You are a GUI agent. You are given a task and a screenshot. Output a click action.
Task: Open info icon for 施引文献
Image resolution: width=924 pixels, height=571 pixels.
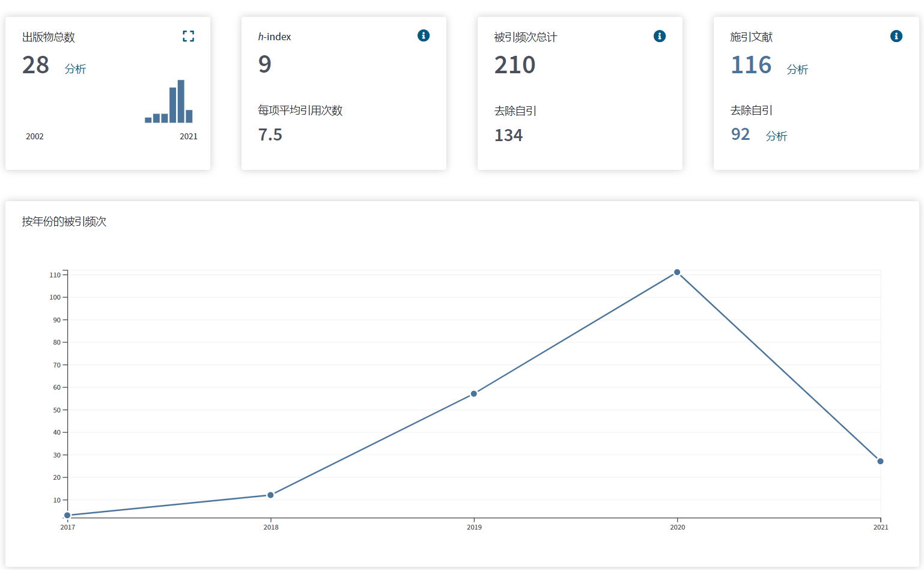896,36
